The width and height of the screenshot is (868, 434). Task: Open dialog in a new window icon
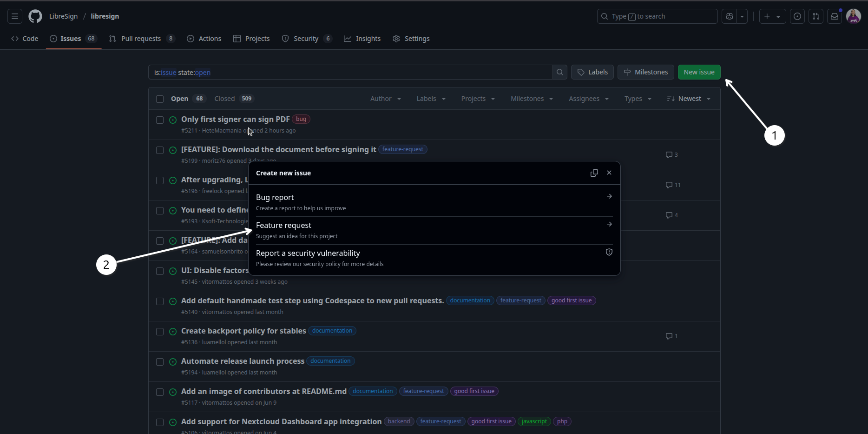594,173
